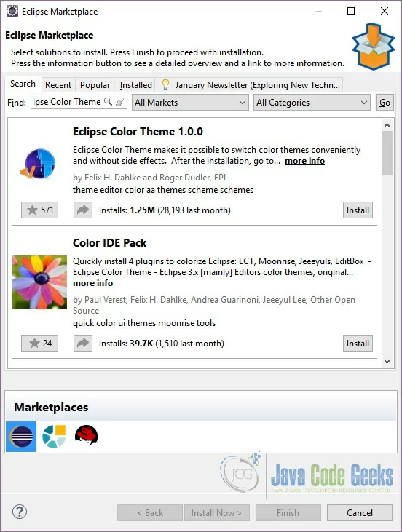This screenshot has width=402, height=532.
Task: Open the All Markets dropdown
Action: [x=190, y=103]
